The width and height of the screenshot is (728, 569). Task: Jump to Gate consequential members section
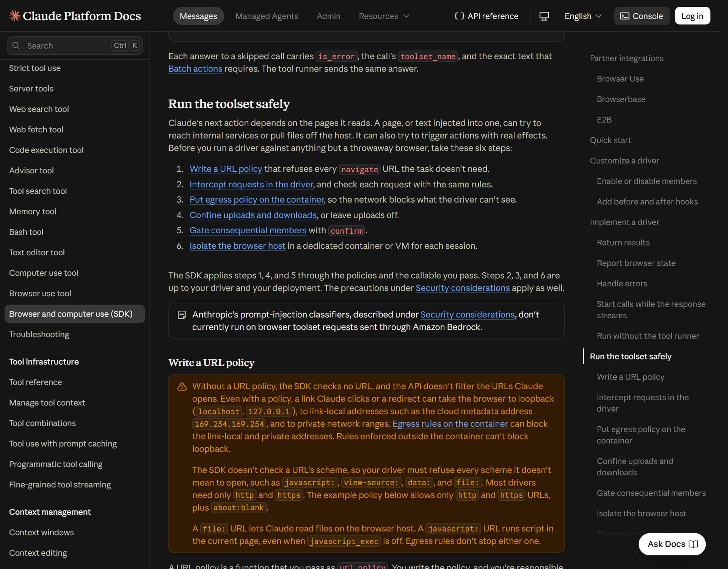pos(651,493)
